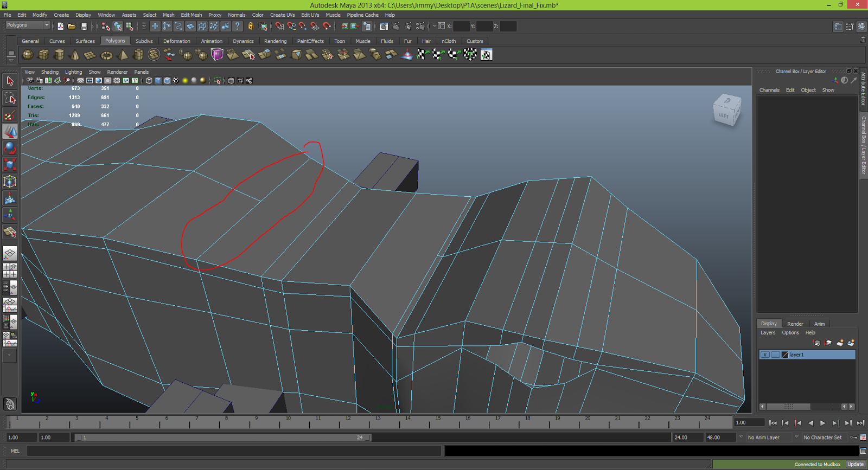
Task: Pick the Scale tool
Action: point(10,164)
